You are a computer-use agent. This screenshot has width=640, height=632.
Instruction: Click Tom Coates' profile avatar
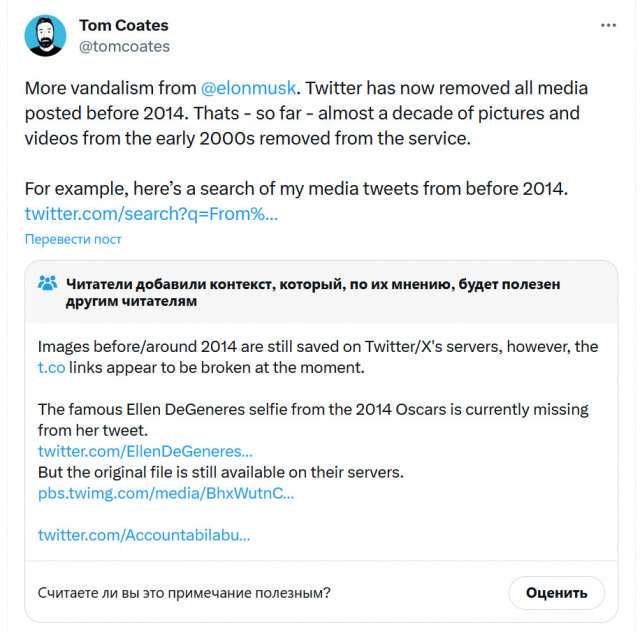tap(45, 35)
